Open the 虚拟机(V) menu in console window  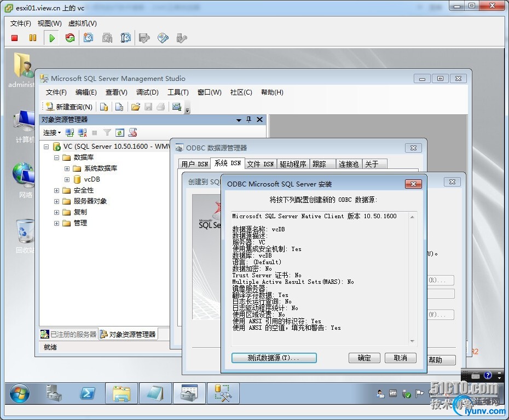click(83, 24)
